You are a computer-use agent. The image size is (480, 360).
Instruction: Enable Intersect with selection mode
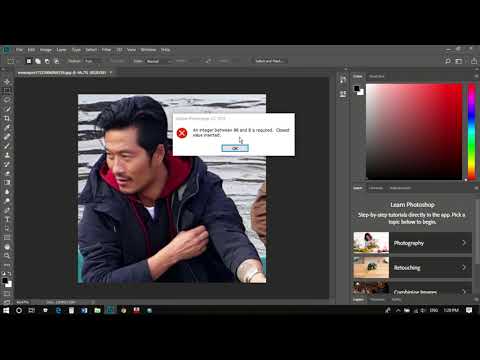tap(57, 61)
